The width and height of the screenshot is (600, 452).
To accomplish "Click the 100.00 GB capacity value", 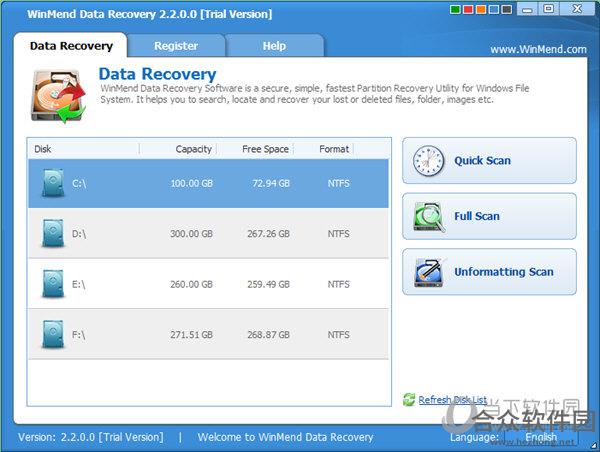I will pyautogui.click(x=191, y=184).
